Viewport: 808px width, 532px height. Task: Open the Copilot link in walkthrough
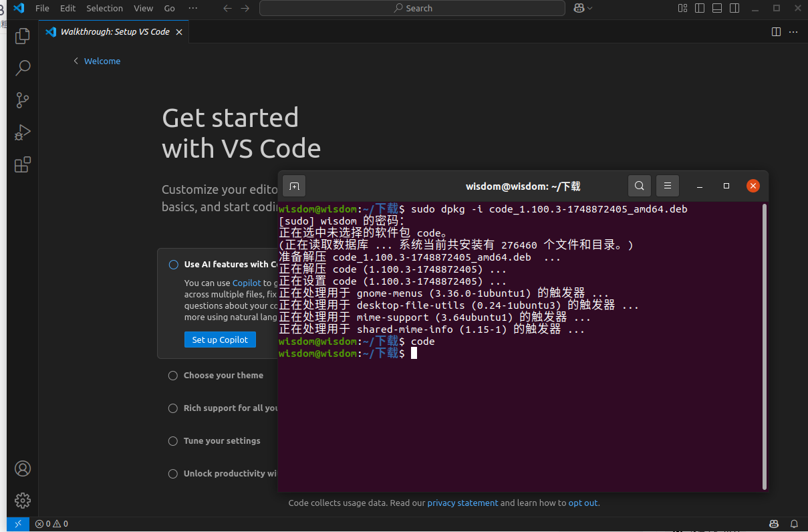point(247,283)
